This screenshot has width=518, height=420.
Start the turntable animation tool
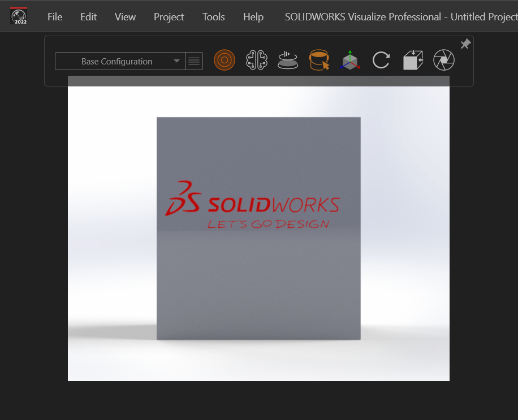coord(288,60)
